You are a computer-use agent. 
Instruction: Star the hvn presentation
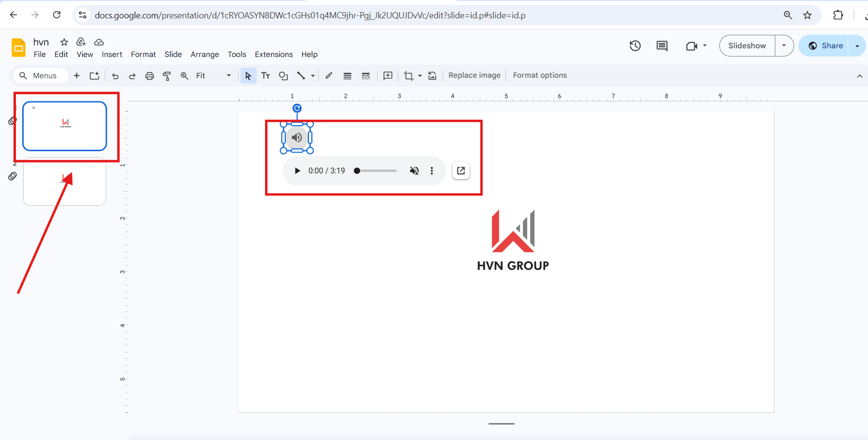coord(64,42)
